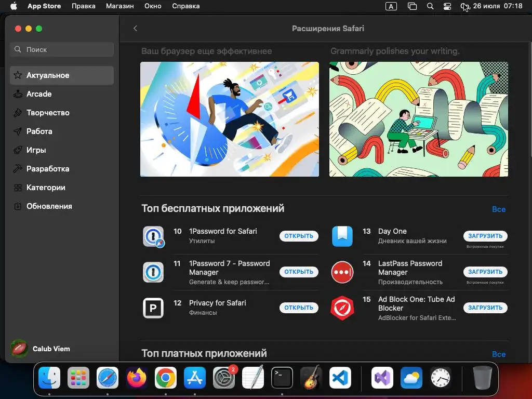Open Control Center in the menu bar
Image resolution: width=532 pixels, height=399 pixels.
tap(447, 6)
